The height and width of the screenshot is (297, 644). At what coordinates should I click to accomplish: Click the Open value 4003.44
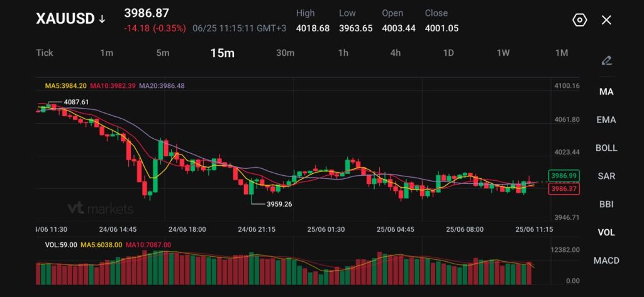398,28
